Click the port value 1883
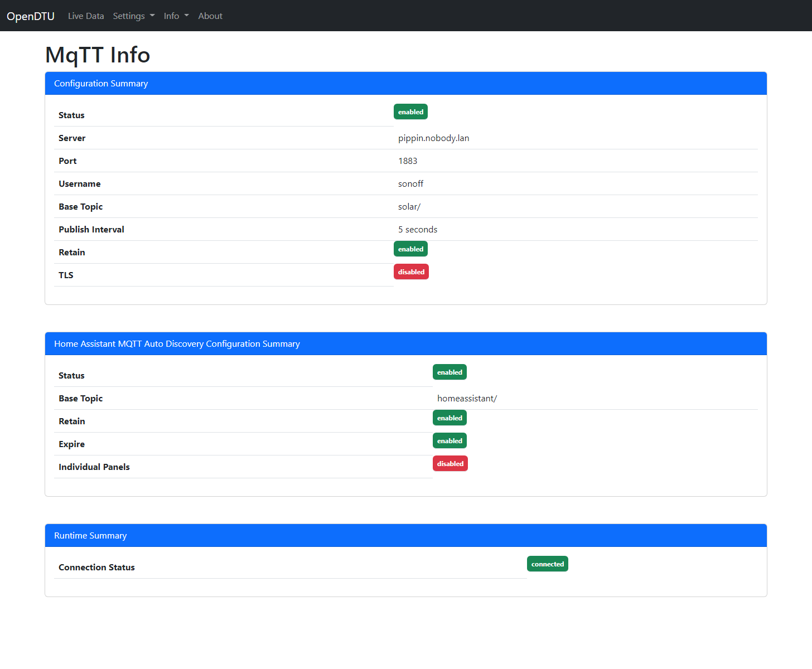 [x=408, y=161]
